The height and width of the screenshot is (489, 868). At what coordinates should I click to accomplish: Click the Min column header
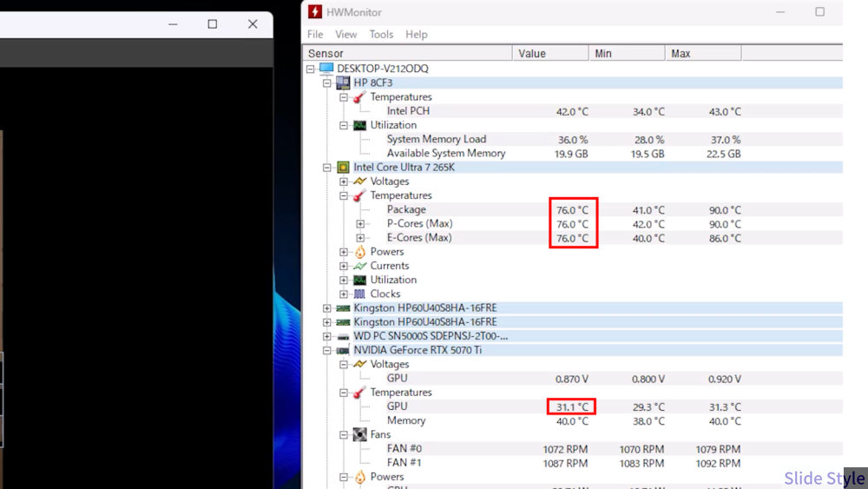(x=627, y=53)
